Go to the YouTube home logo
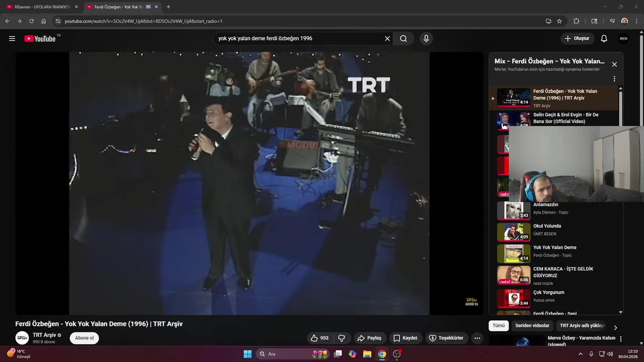 click(40, 39)
